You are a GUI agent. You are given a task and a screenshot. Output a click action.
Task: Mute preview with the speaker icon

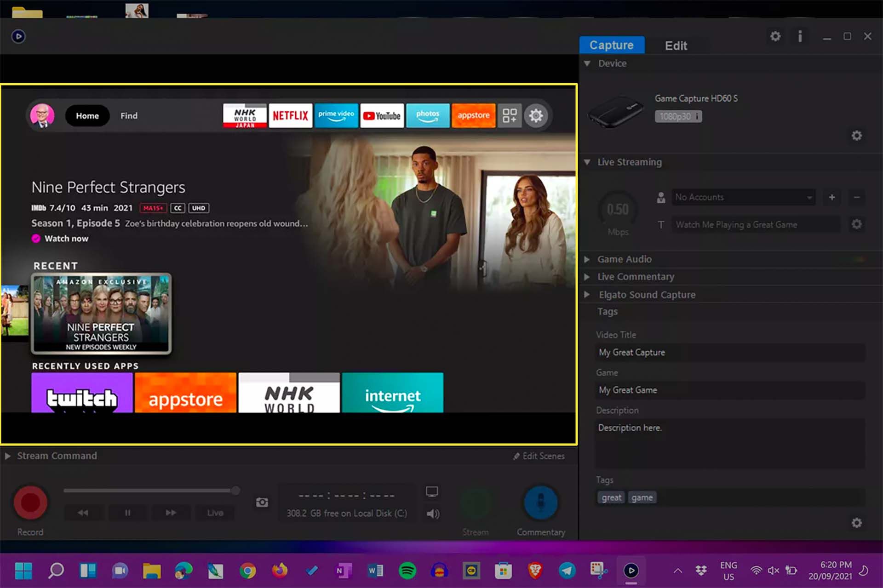pyautogui.click(x=432, y=514)
